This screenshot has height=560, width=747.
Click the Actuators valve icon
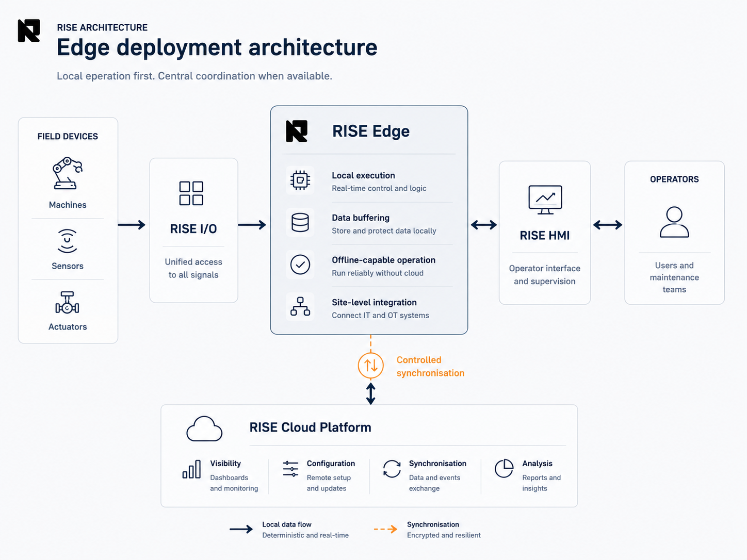68,302
